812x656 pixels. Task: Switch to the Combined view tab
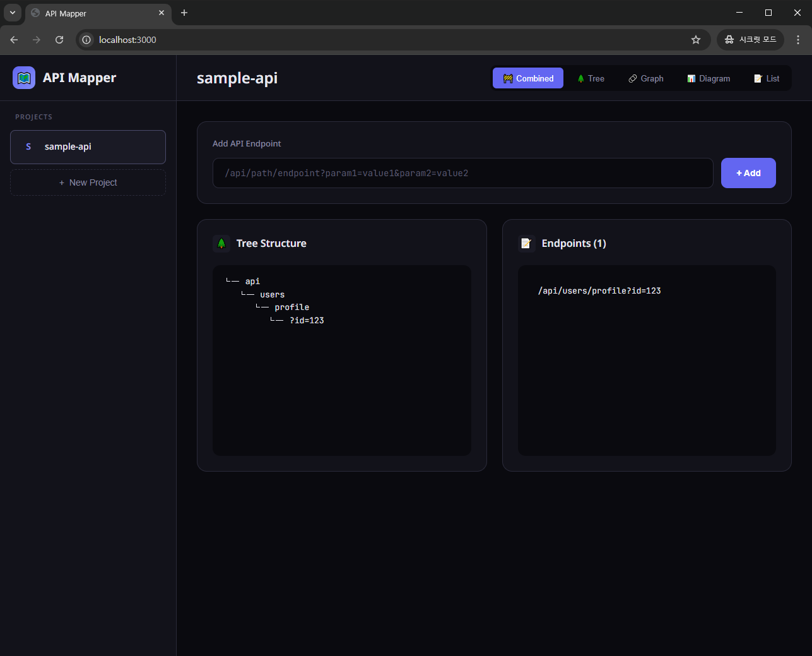tap(528, 78)
